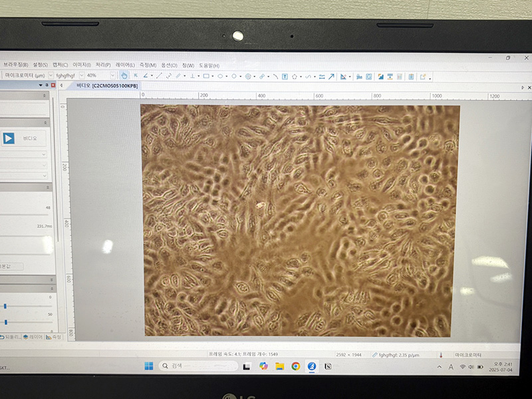Click the 비디오 button label
Image resolution: width=532 pixels, height=399 pixels.
(x=29, y=138)
